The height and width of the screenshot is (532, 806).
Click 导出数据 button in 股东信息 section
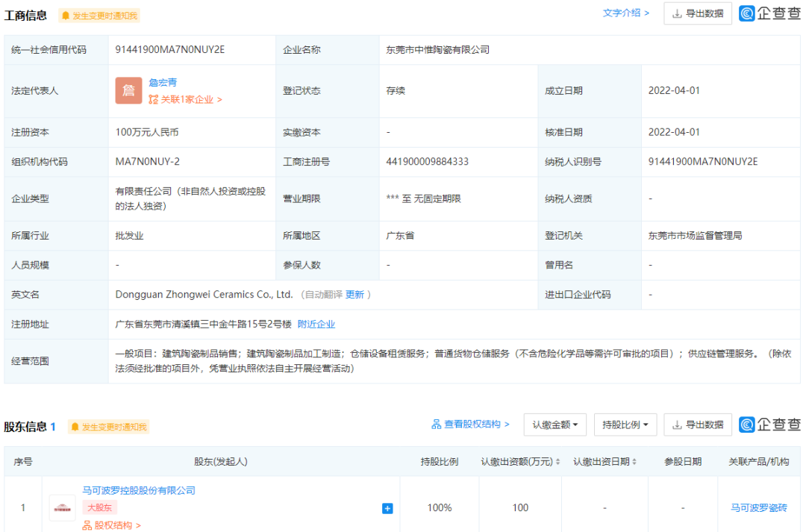click(x=698, y=425)
